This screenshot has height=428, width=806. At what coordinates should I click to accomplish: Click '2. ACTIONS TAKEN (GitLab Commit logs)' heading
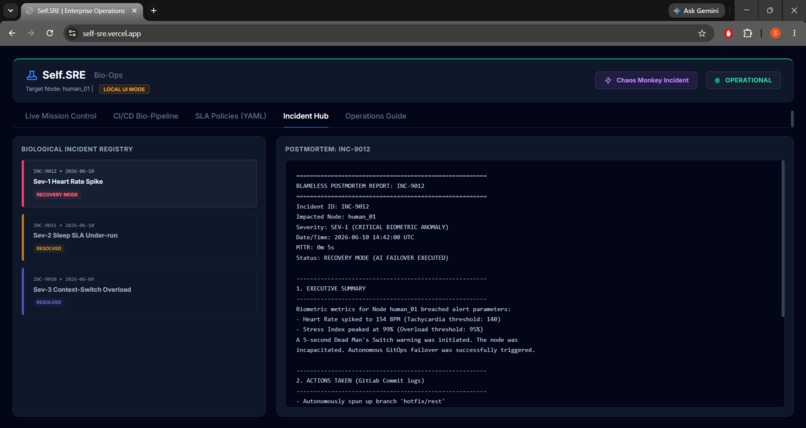[360, 381]
